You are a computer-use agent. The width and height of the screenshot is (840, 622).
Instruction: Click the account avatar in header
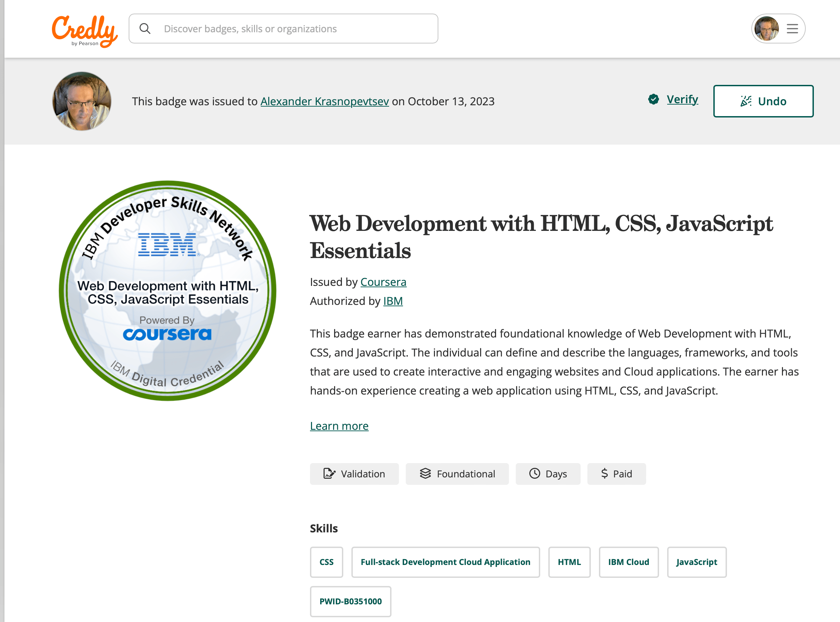tap(767, 29)
